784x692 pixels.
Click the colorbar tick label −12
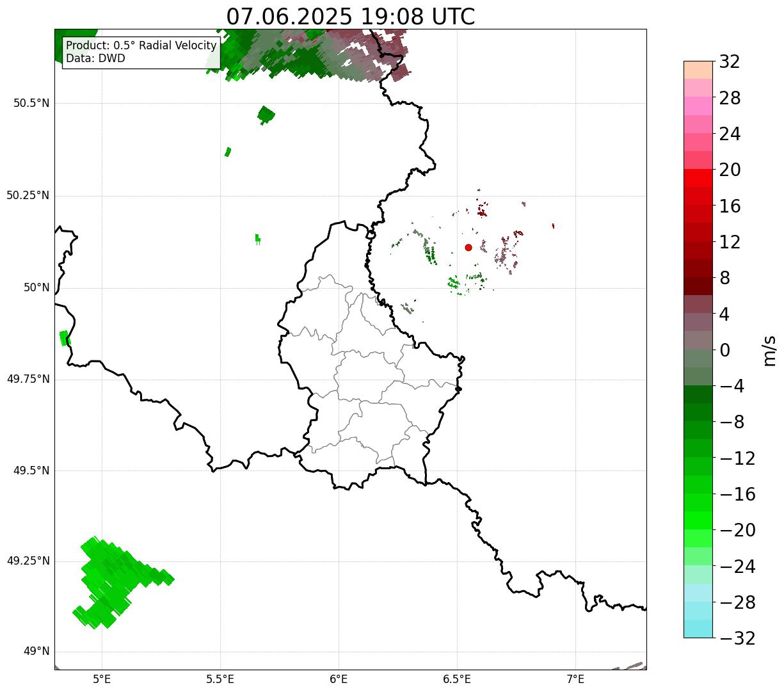(737, 458)
